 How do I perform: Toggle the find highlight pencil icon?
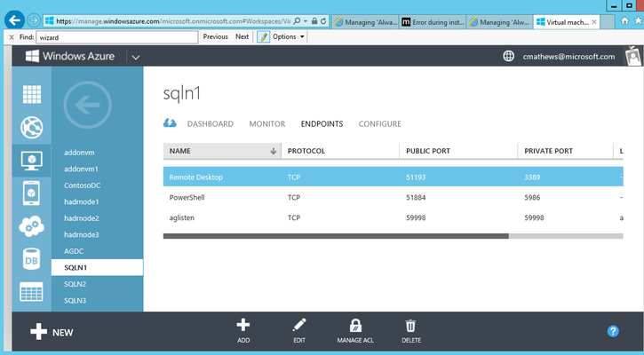click(x=263, y=37)
